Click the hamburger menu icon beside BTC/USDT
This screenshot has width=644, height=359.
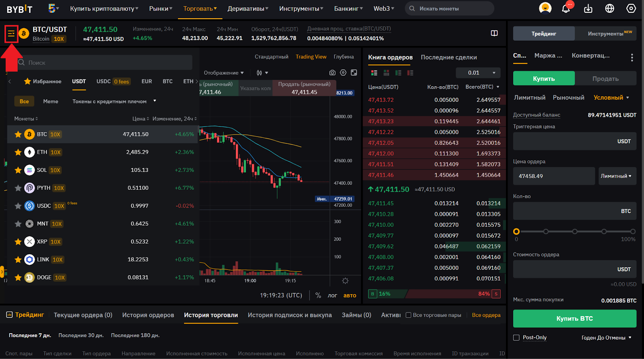point(11,34)
